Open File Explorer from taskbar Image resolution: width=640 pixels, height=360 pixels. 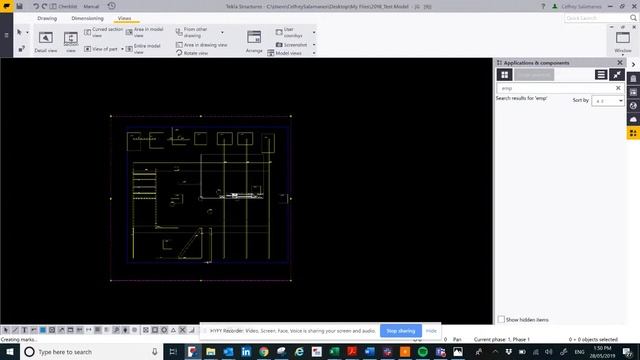(x=211, y=351)
